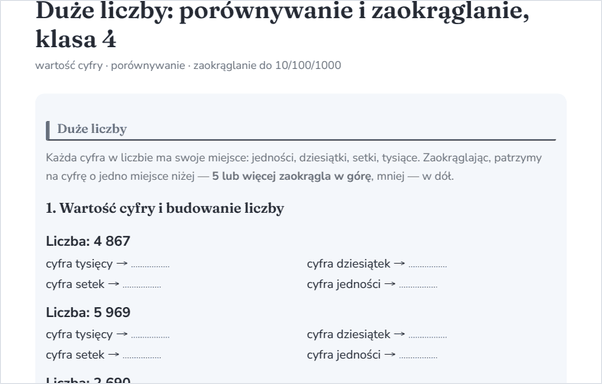This screenshot has width=602, height=384.
Task: Click arrow after 'cyfra setek' under 5 969
Action: pyautogui.click(x=113, y=354)
